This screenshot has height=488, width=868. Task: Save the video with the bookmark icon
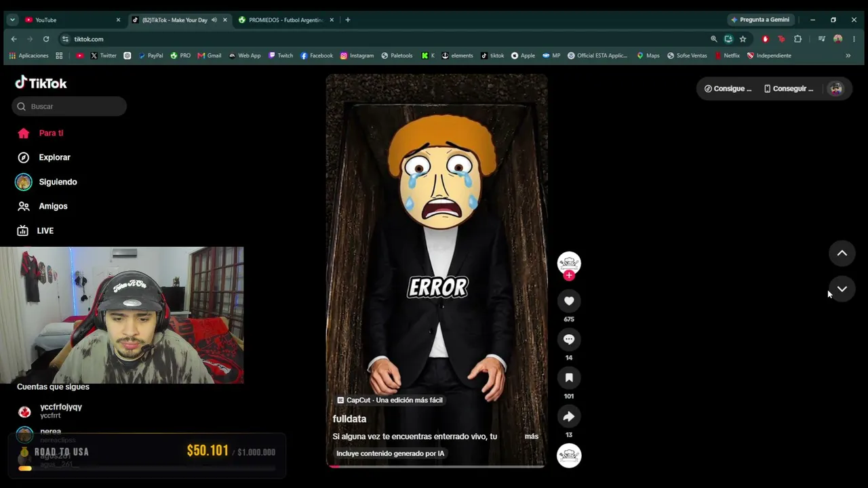(x=569, y=378)
